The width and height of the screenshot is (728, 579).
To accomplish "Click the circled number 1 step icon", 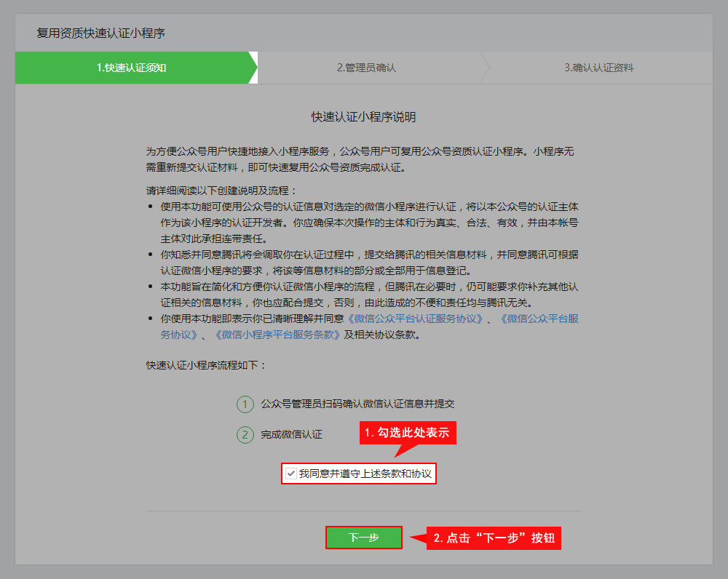I will click(x=245, y=404).
